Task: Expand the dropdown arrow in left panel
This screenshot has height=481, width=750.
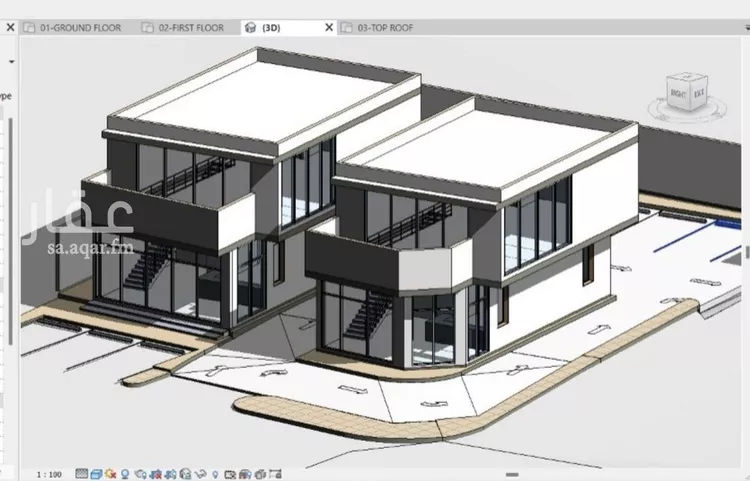Action: click(10, 61)
